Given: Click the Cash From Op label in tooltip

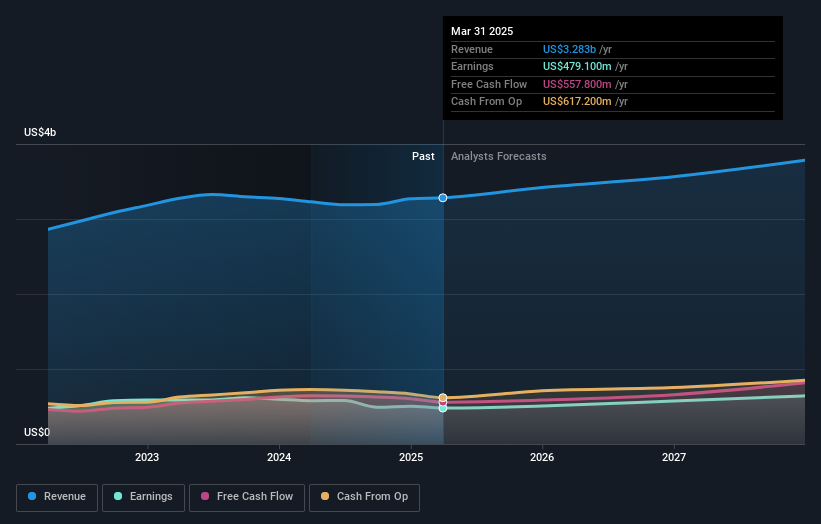Looking at the screenshot, I should pos(486,102).
